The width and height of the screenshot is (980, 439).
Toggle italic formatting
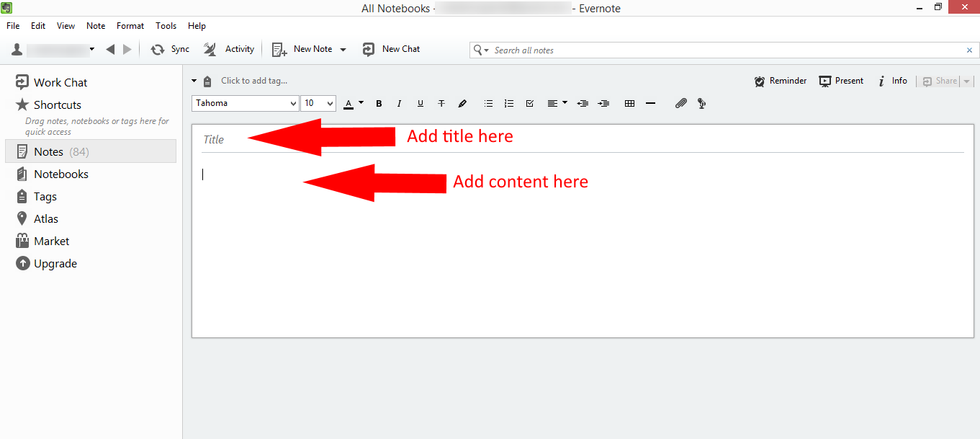click(399, 103)
